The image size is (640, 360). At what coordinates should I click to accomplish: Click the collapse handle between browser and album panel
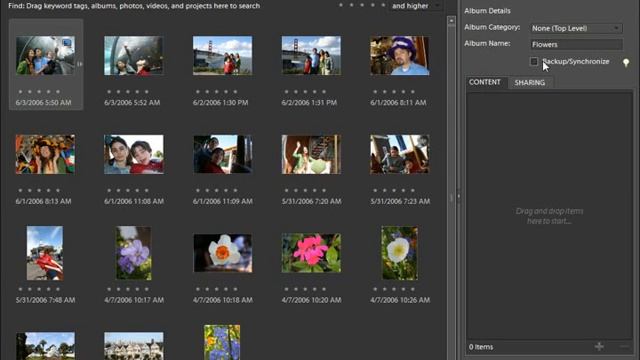pos(458,197)
